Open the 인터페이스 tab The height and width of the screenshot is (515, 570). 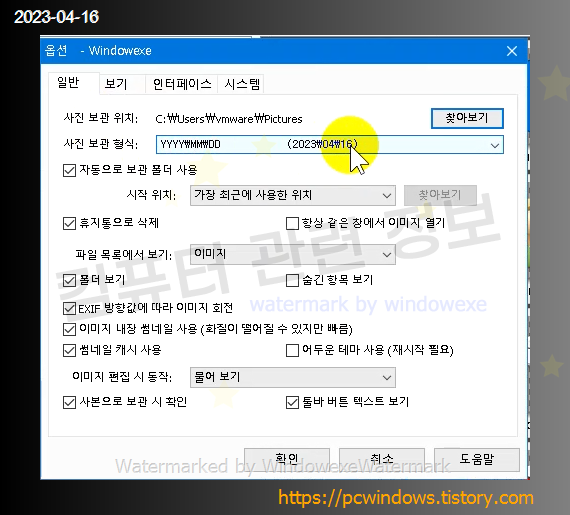click(x=181, y=84)
